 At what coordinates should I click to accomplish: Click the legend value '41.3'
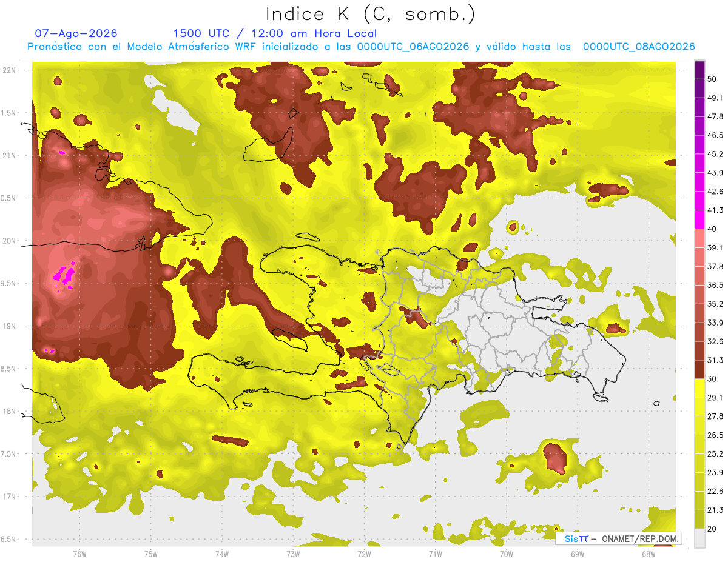[x=715, y=210]
